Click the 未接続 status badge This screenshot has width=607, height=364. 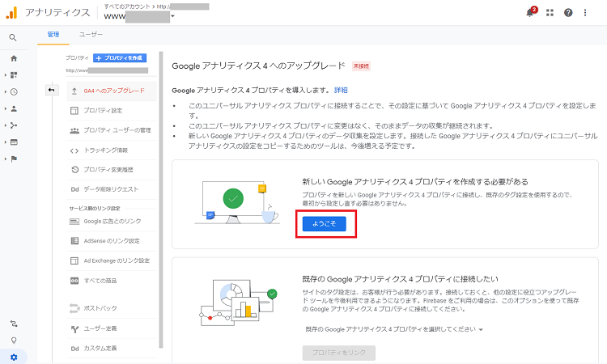[x=361, y=66]
